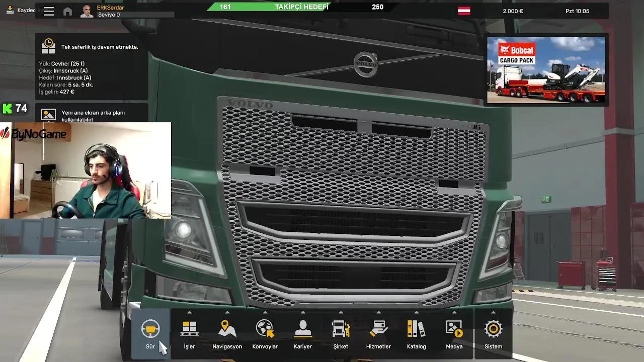Click the Sür steering wheel icon
Viewport: 644px width, 362px height.
(150, 329)
